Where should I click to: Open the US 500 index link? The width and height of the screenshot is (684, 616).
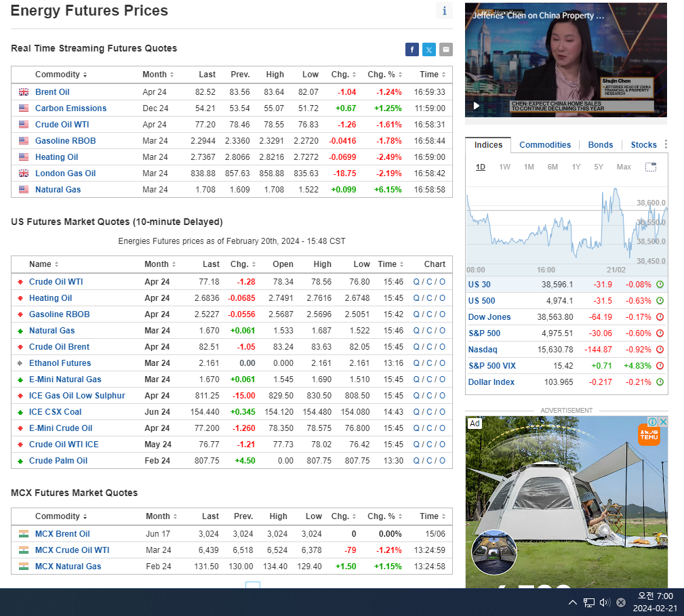click(x=481, y=301)
